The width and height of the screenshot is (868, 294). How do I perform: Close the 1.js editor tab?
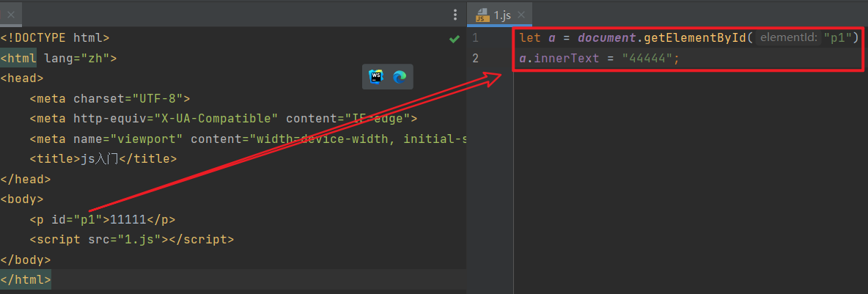point(521,15)
